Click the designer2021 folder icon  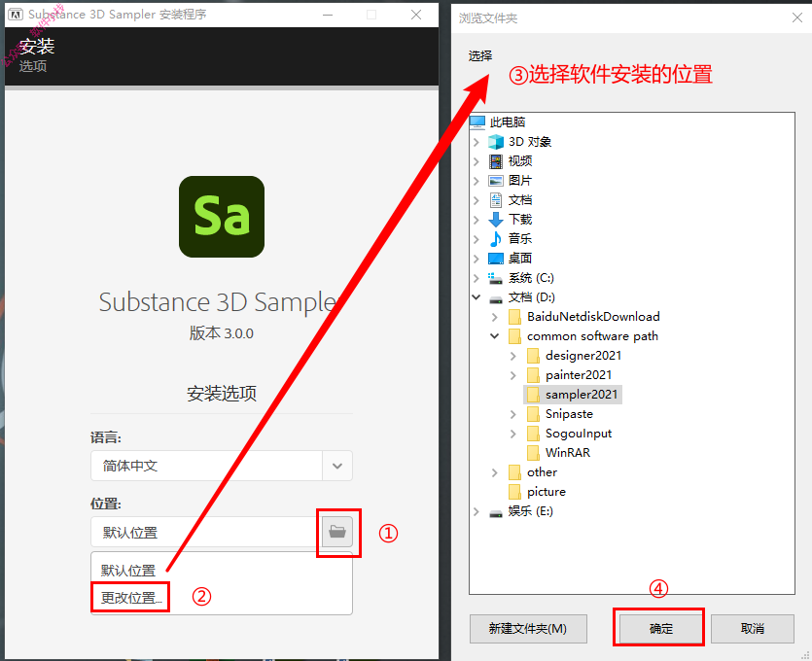(533, 356)
